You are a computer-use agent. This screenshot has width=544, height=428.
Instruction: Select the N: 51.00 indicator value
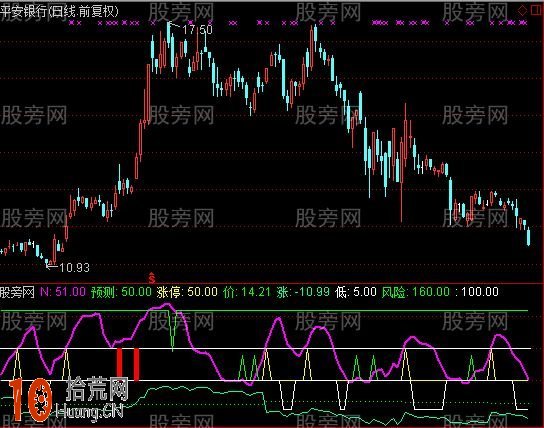(63, 292)
